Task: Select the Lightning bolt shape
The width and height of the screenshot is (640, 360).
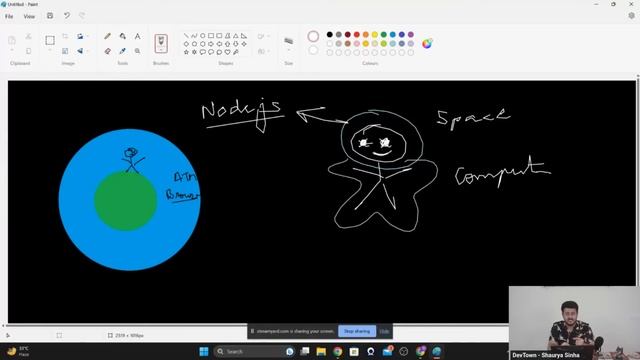Action: click(236, 52)
